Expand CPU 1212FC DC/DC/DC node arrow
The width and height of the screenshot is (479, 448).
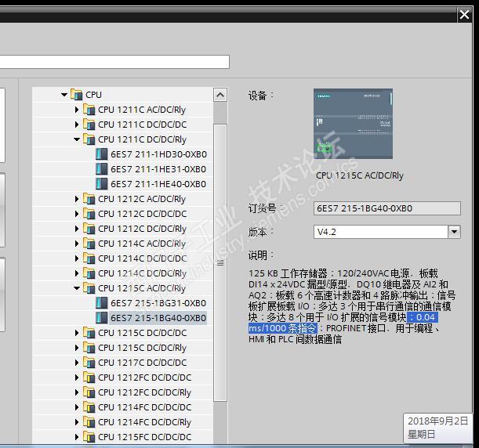(x=77, y=378)
